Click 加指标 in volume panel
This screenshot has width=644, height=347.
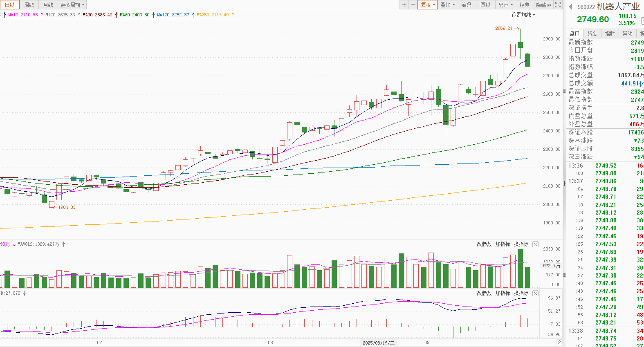(503, 244)
